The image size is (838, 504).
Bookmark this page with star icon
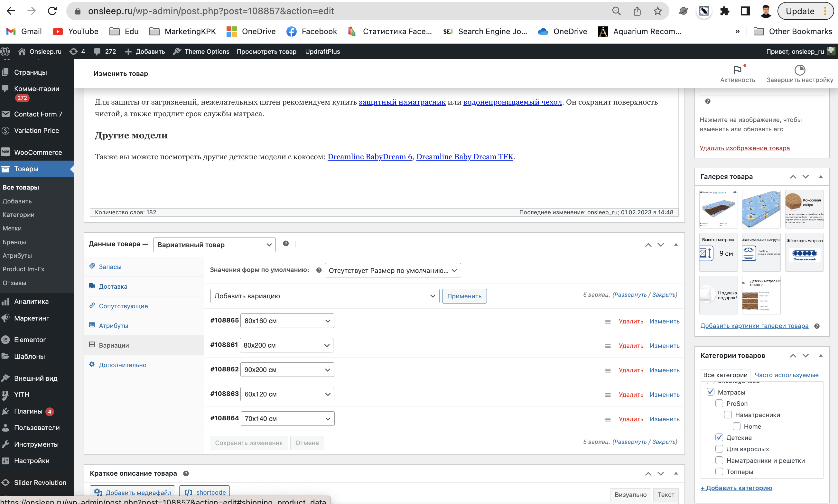[658, 11]
